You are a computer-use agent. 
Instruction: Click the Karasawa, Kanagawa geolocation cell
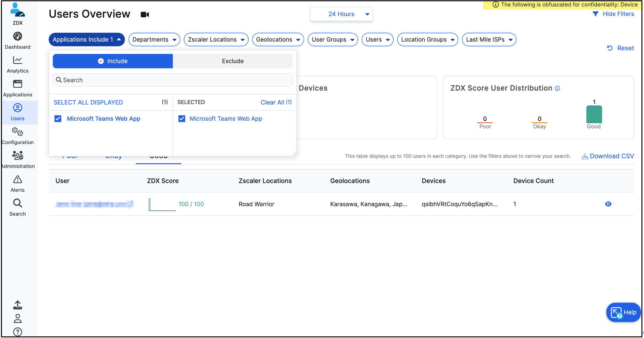tap(369, 204)
